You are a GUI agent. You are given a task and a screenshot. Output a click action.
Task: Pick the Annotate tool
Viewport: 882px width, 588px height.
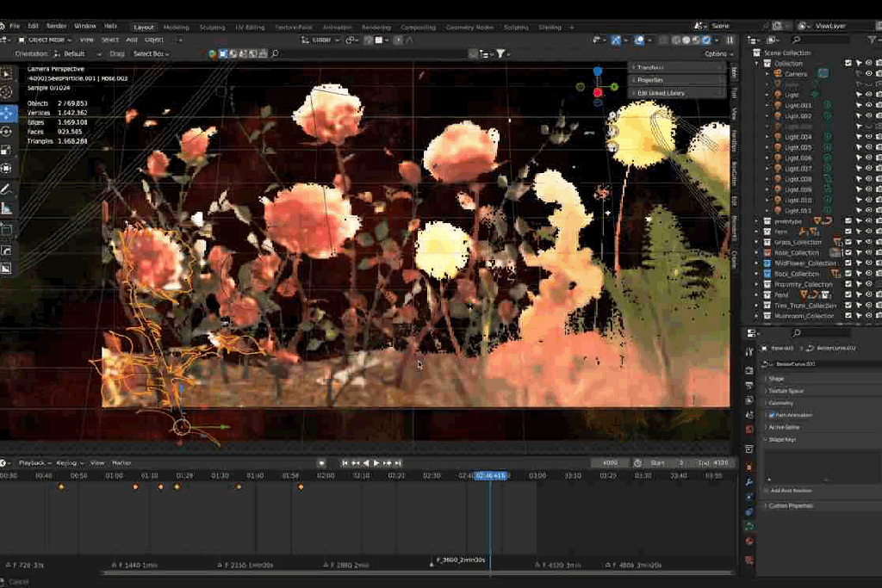click(6, 189)
